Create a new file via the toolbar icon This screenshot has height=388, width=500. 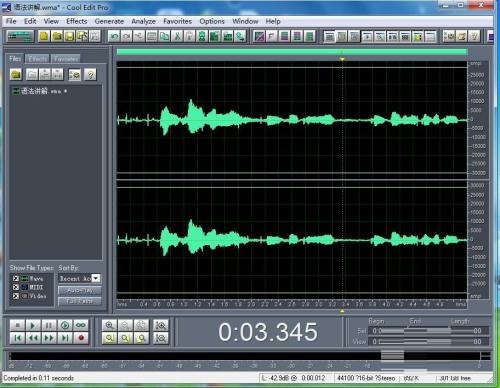pyautogui.click(x=44, y=36)
